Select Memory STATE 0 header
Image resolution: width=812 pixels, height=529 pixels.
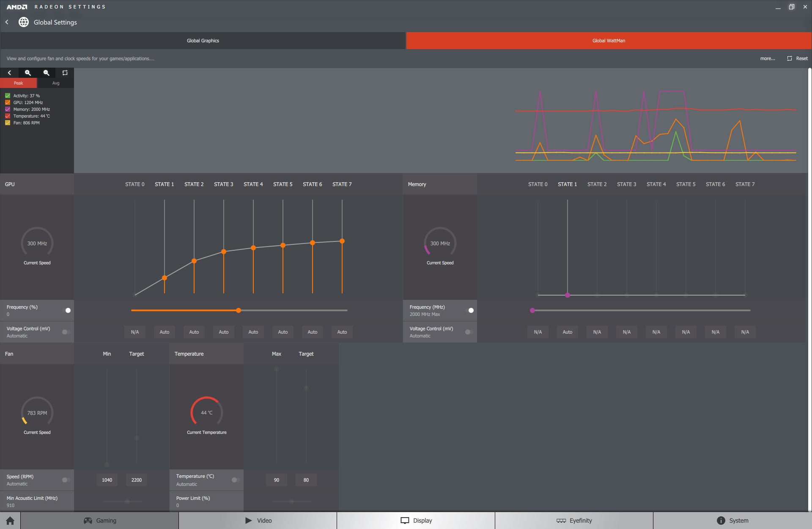(x=538, y=184)
